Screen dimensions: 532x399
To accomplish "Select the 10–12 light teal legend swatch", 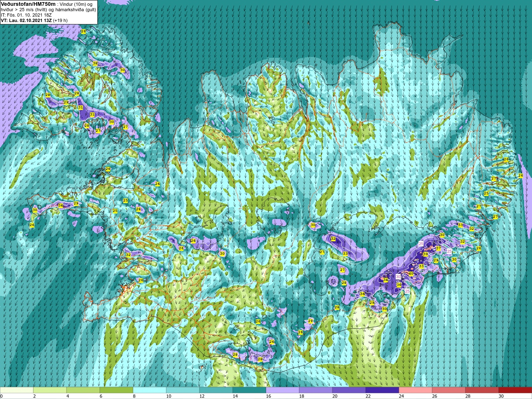I will [183, 390].
